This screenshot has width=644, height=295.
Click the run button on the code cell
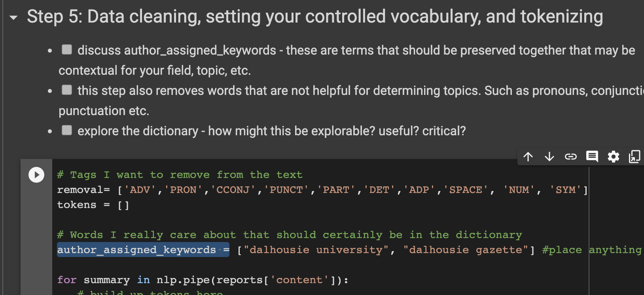tap(36, 175)
